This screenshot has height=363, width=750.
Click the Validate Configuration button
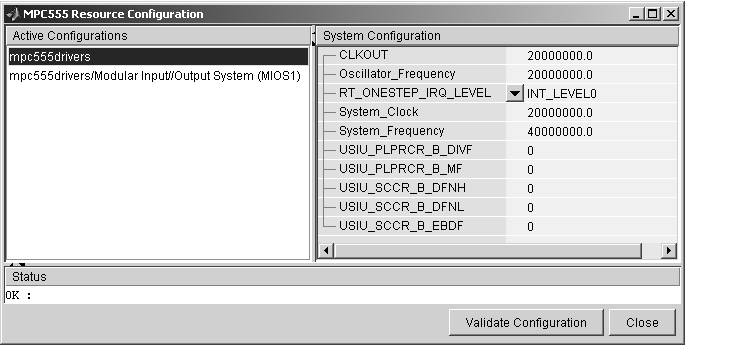(x=526, y=322)
